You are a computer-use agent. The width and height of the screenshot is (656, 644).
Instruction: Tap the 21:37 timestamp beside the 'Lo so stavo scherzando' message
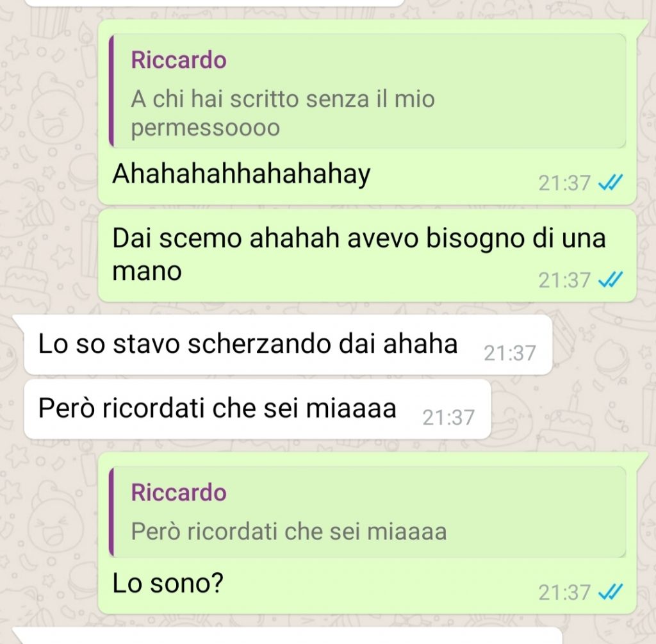pyautogui.click(x=509, y=353)
